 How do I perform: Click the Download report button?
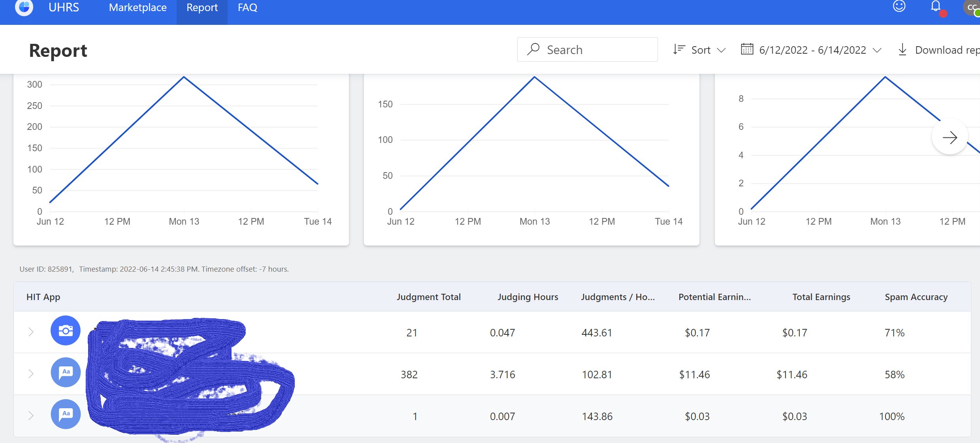pyautogui.click(x=946, y=50)
